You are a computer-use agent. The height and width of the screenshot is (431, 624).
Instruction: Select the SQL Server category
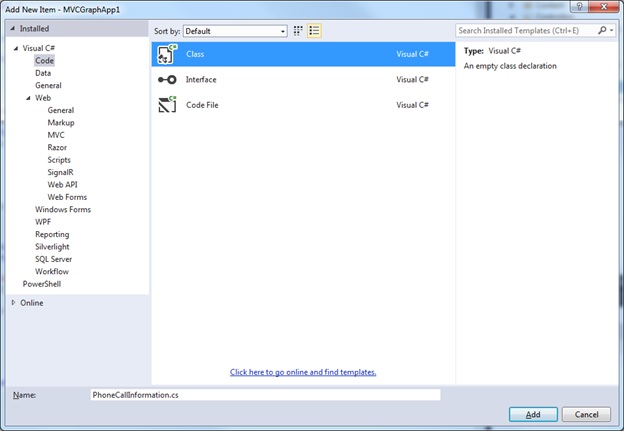point(53,259)
